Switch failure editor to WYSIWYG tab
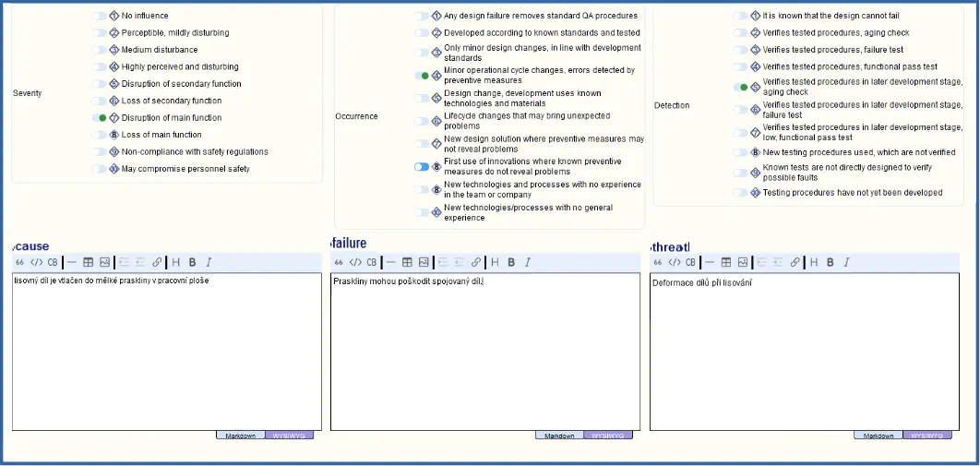Image resolution: width=980 pixels, height=466 pixels. (608, 436)
